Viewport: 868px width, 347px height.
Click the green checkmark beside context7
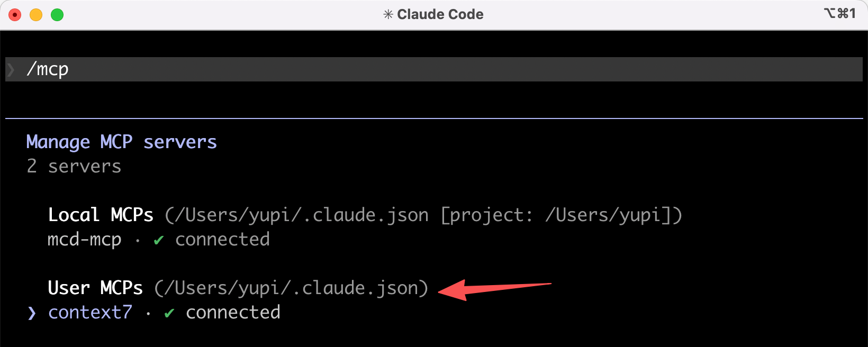pyautogui.click(x=169, y=313)
